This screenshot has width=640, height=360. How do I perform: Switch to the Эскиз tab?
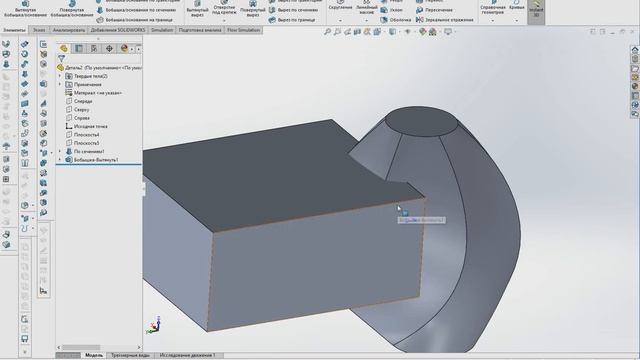tap(39, 30)
